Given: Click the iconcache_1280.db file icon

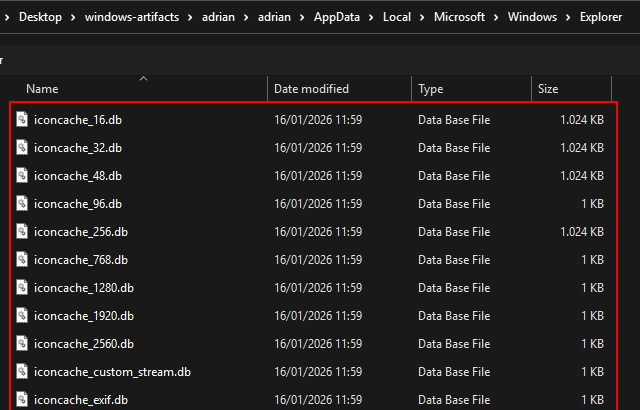Looking at the screenshot, I should click(22, 288).
